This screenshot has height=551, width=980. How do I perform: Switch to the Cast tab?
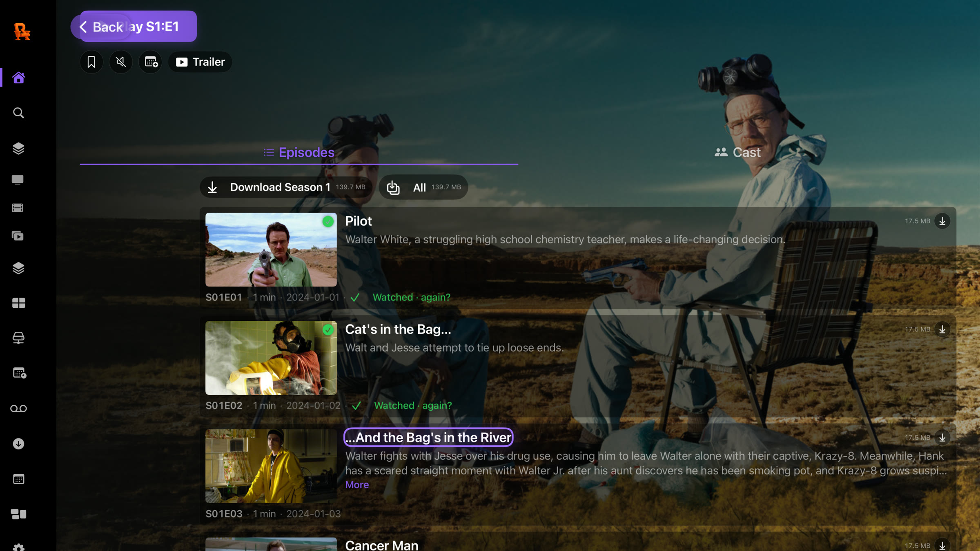click(x=737, y=152)
